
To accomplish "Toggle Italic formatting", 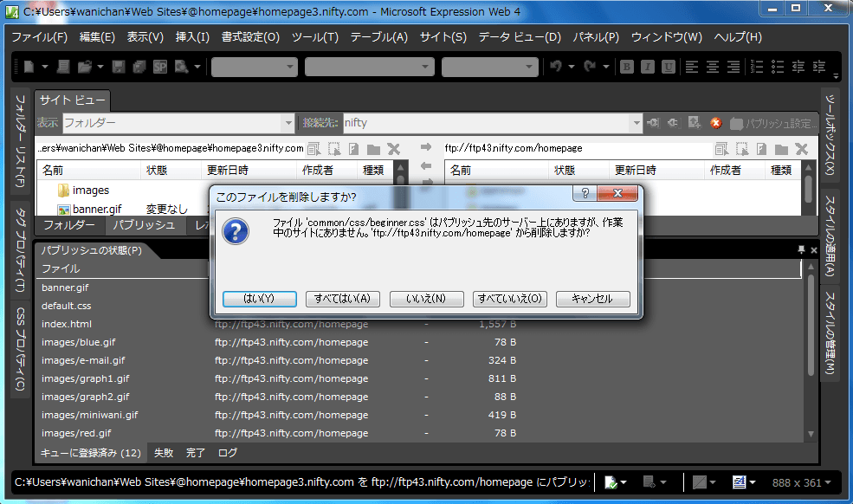I will [648, 67].
